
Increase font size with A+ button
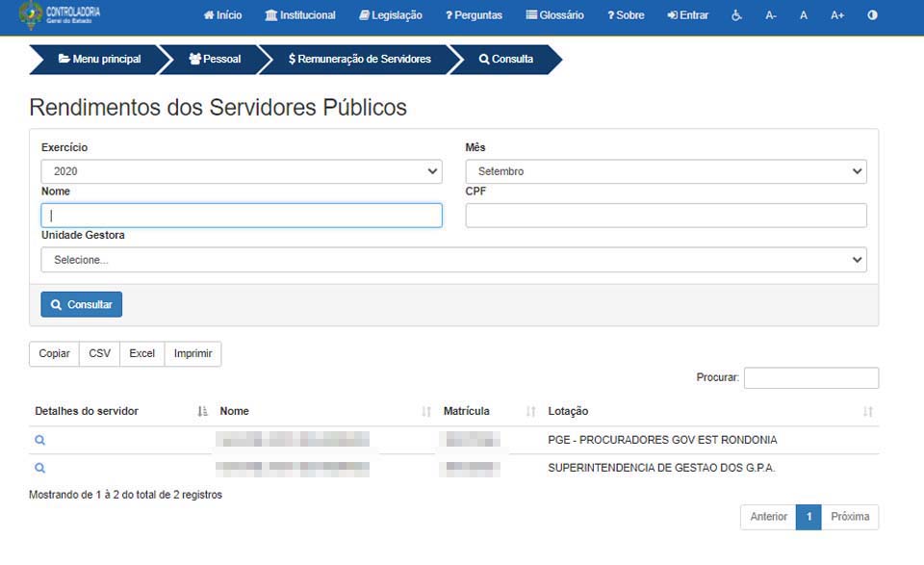pos(837,15)
